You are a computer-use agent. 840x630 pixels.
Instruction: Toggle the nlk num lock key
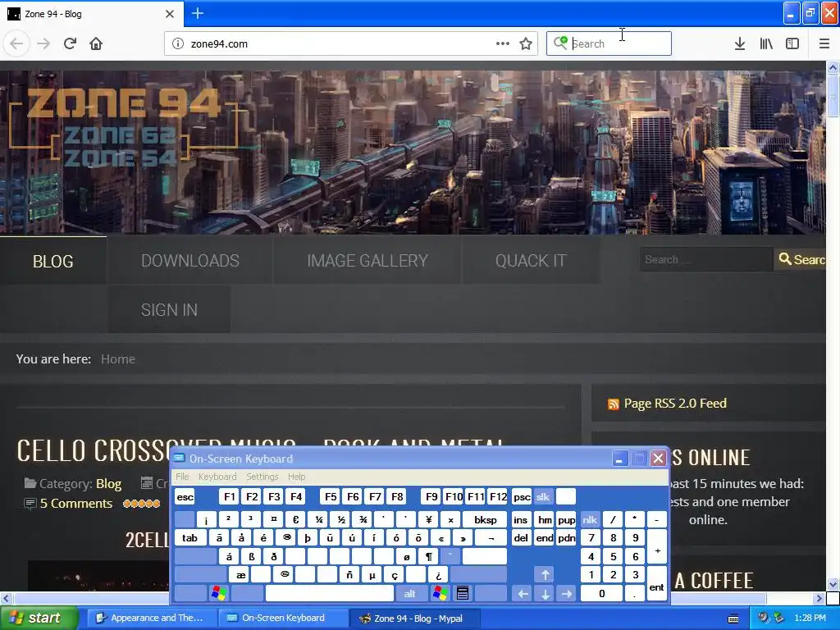click(590, 519)
